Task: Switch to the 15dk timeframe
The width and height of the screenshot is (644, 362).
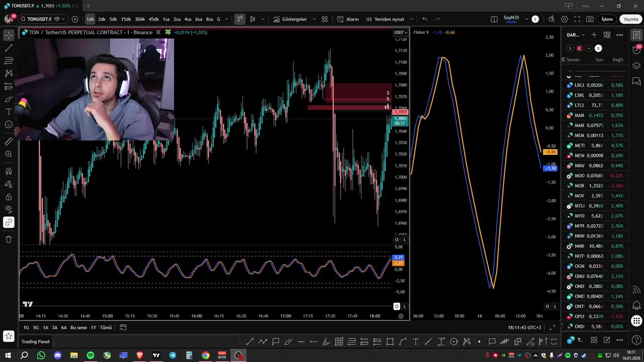Action: 126,19
